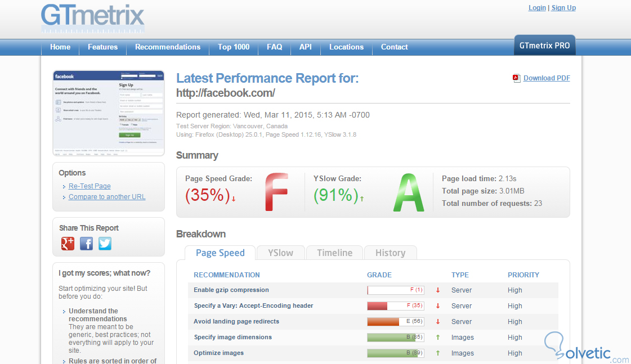Image resolution: width=631 pixels, height=364 pixels.
Task: Click red down arrow on landing redirects row
Action: 438,321
